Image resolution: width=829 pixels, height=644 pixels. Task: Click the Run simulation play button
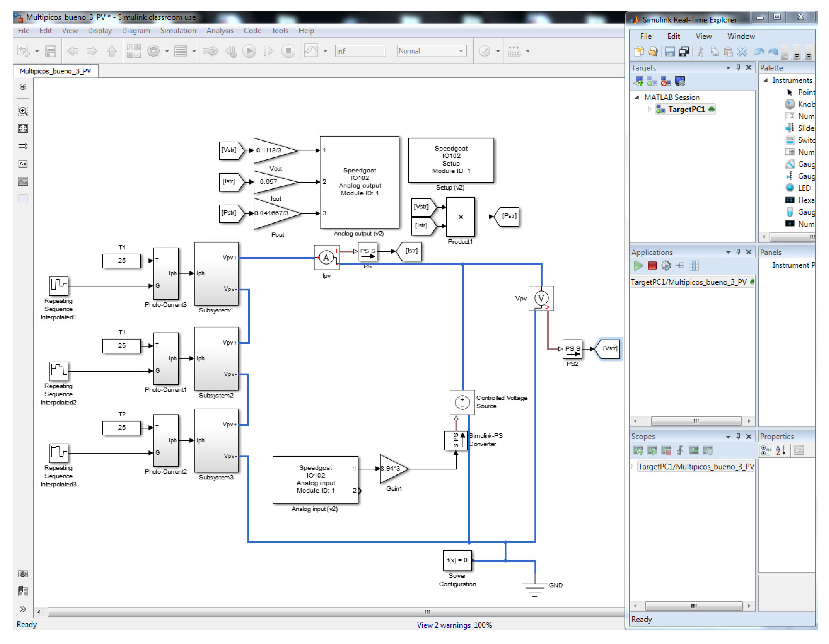pyautogui.click(x=249, y=51)
